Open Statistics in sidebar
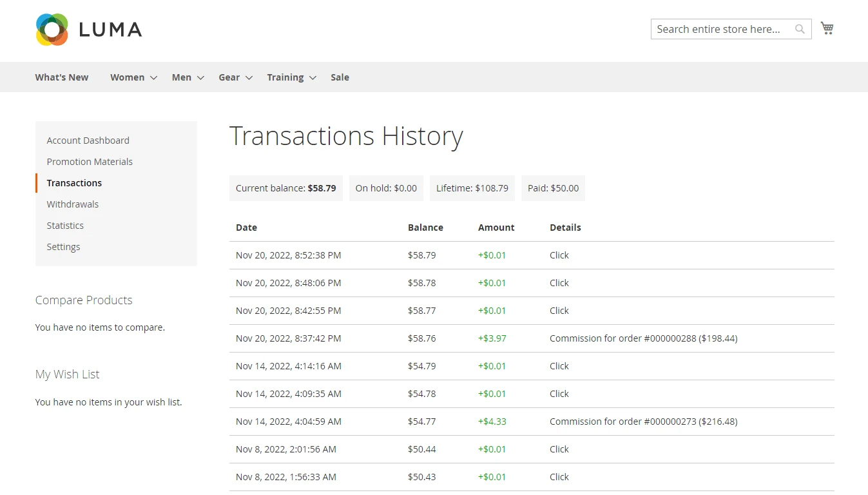The width and height of the screenshot is (868, 495). [65, 226]
